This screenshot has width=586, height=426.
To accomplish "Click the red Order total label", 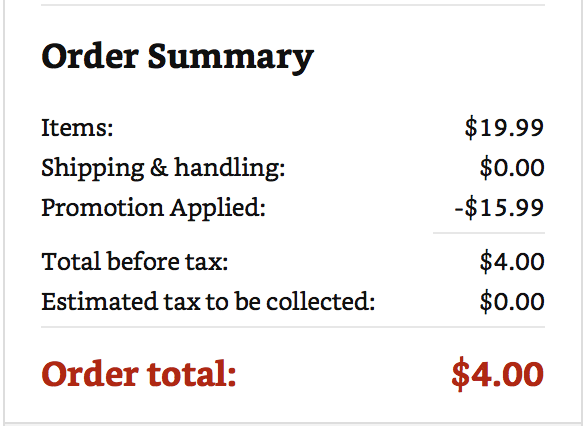I will [139, 373].
